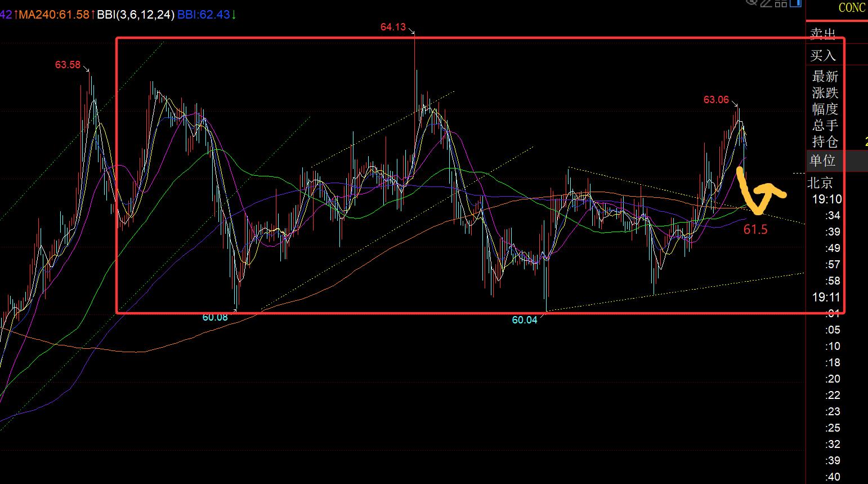Image resolution: width=868 pixels, height=484 pixels.
Task: Click the MA240:61.58 indicator label
Action: [54, 15]
